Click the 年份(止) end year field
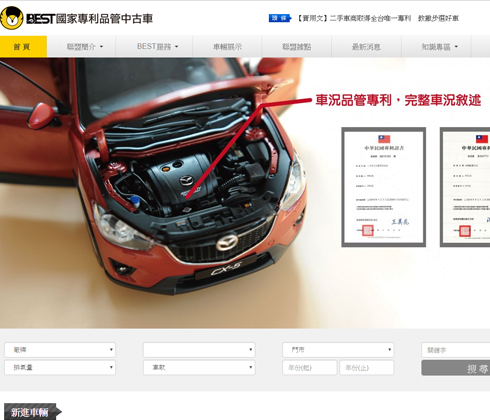The width and height of the screenshot is (490, 420). click(x=367, y=368)
